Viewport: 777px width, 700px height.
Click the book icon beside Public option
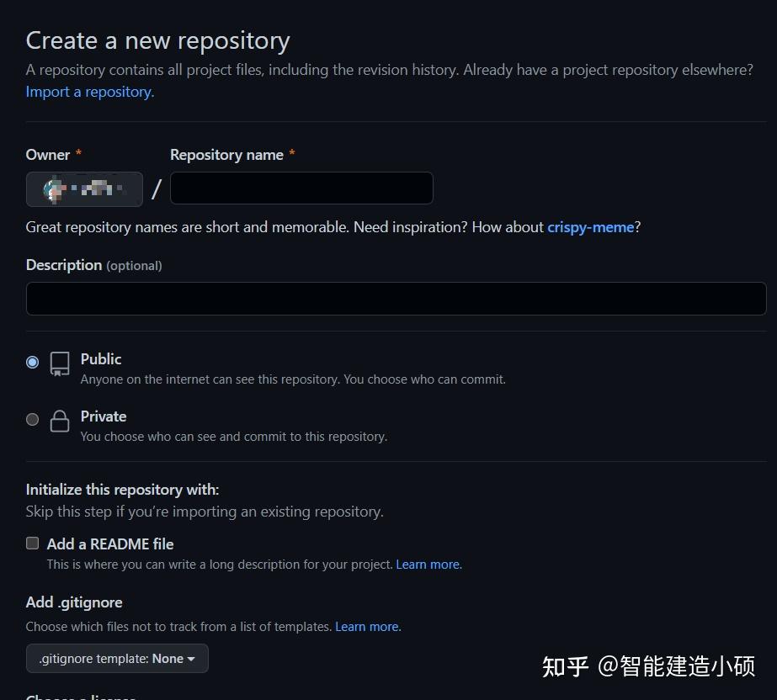point(58,363)
